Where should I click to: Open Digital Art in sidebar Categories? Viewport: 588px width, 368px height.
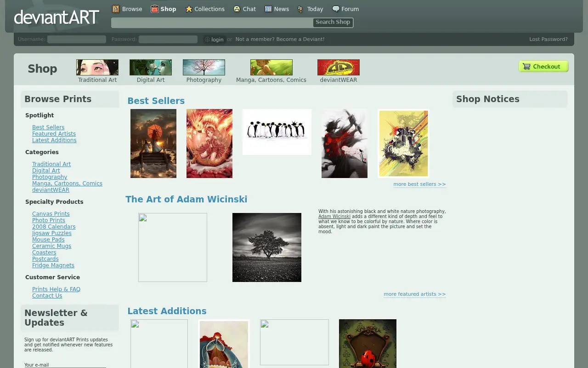tap(46, 171)
